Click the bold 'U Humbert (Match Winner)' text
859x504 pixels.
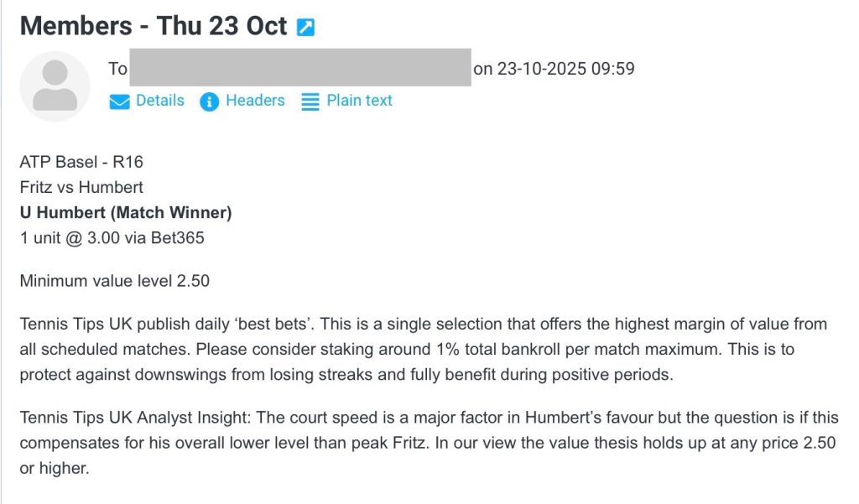point(126,212)
